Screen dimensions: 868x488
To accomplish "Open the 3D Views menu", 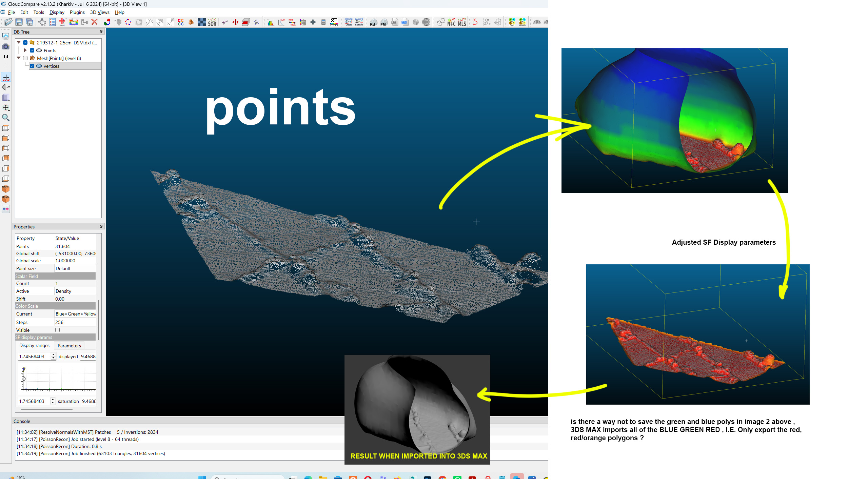I will [100, 12].
